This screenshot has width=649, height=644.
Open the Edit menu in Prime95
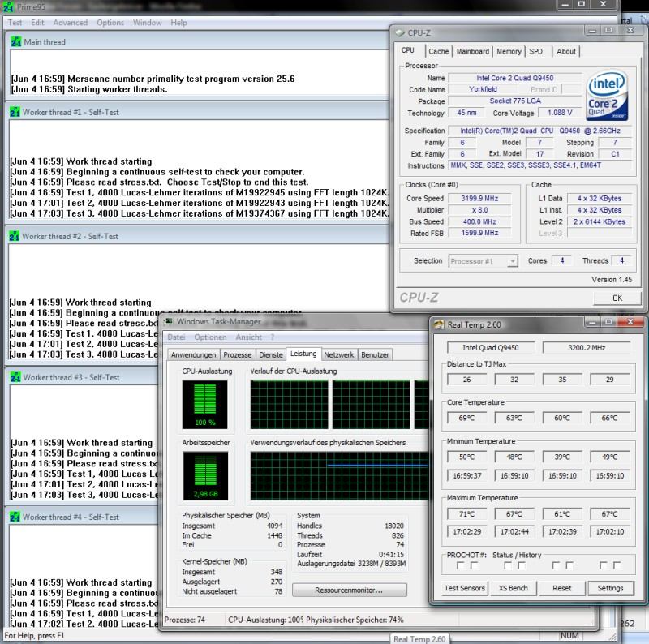(x=37, y=23)
